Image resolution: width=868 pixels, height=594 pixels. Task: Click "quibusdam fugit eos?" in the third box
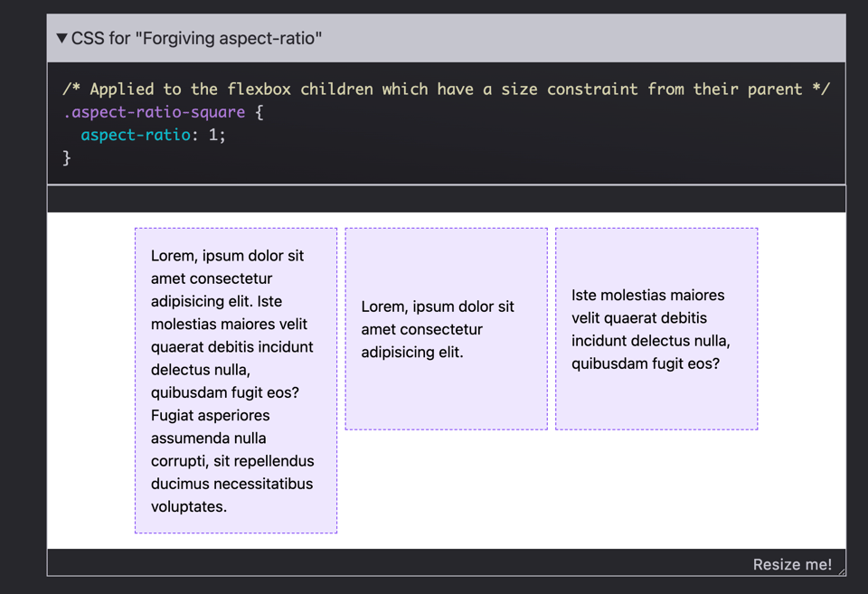tap(646, 363)
